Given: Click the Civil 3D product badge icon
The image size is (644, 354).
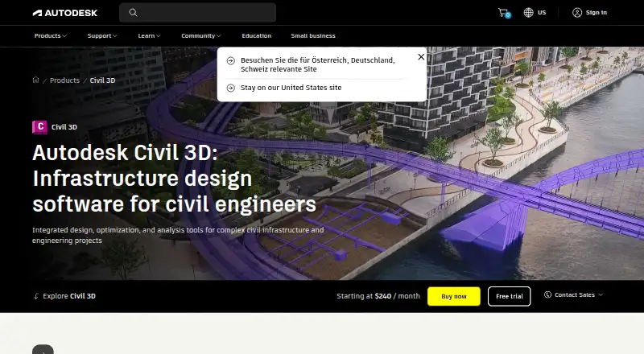Looking at the screenshot, I should (39, 127).
